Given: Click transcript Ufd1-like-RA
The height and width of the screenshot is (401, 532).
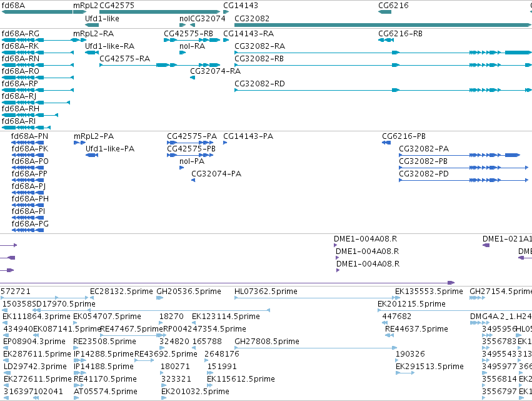Looking at the screenshot, I should [x=109, y=46].
